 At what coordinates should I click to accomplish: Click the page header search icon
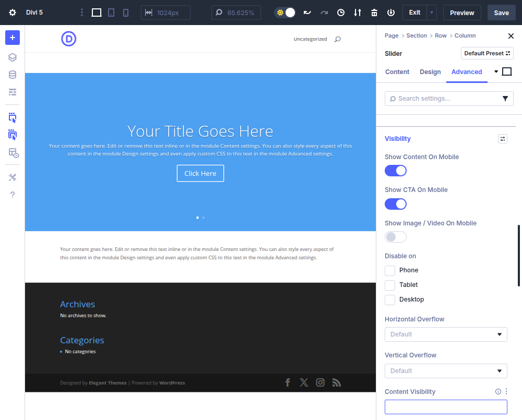338,39
